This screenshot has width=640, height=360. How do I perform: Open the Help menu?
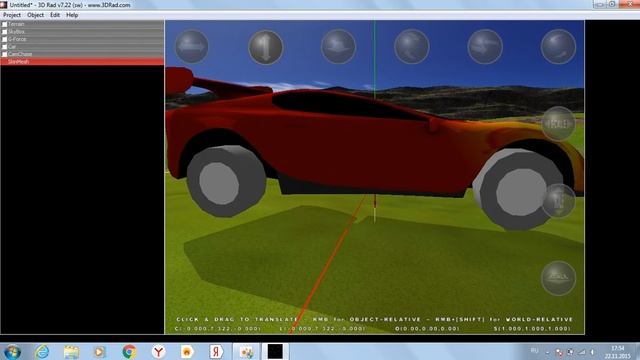[x=72, y=15]
